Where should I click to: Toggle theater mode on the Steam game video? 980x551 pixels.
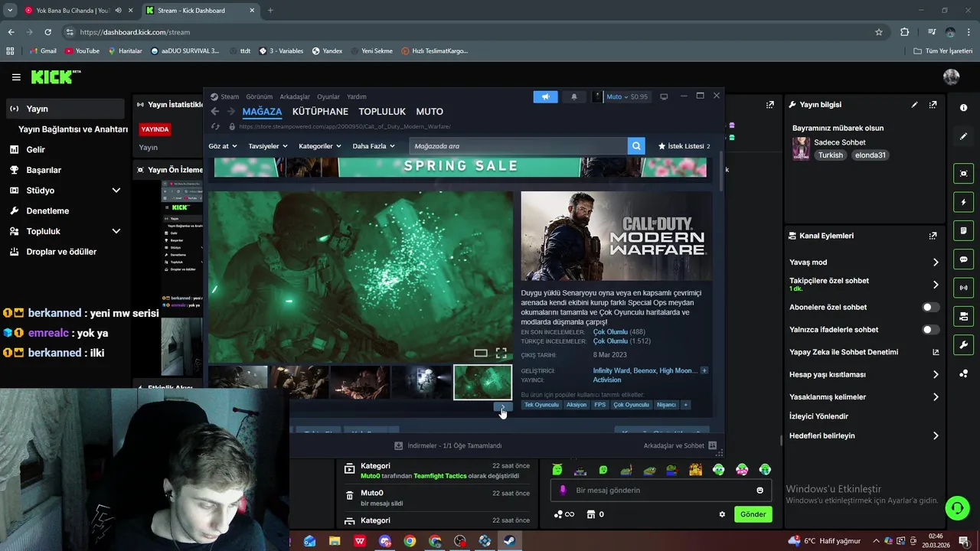(481, 353)
